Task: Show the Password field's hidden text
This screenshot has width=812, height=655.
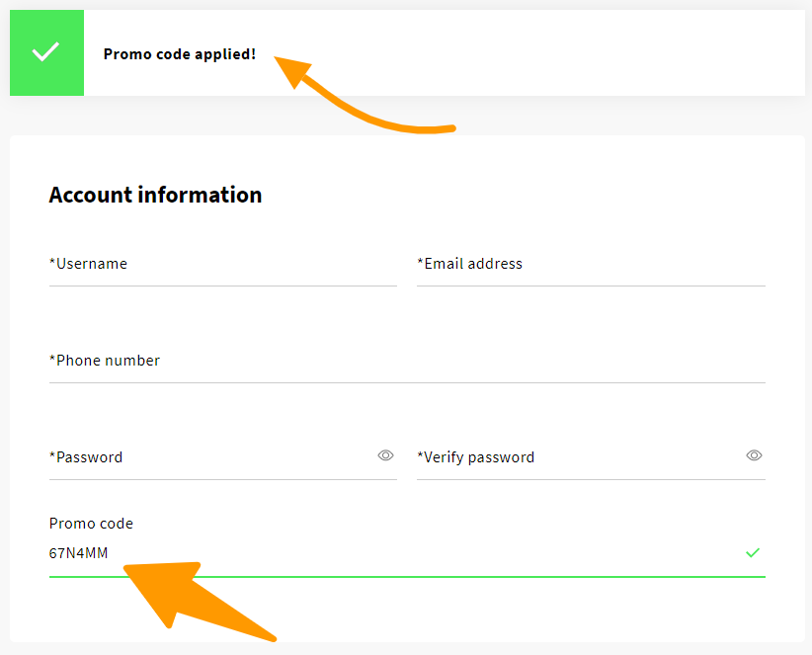Action: coord(385,455)
